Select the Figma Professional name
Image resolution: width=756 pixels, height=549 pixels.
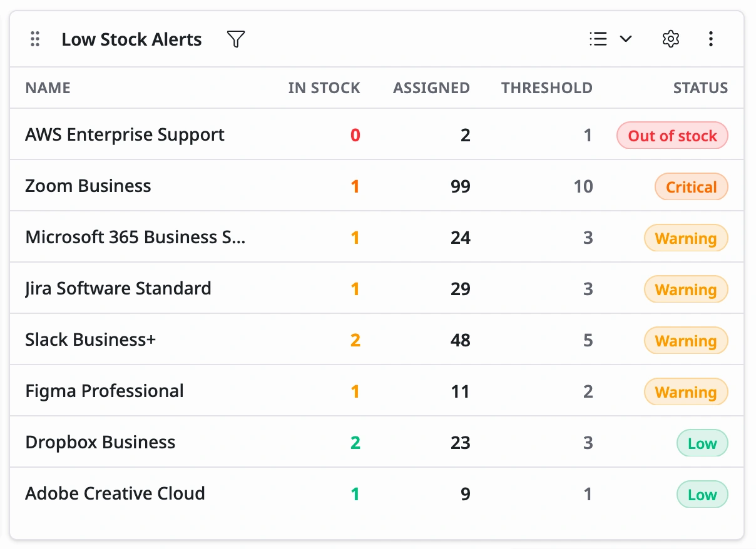[105, 391]
